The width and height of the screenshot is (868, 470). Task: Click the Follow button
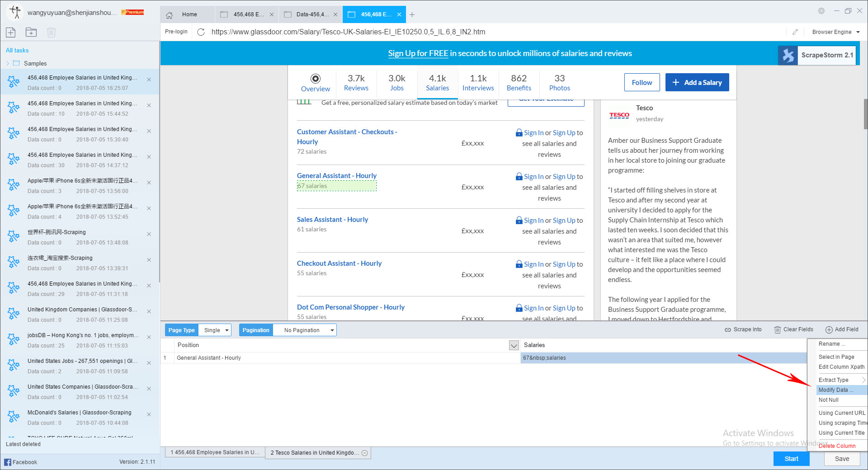[642, 82]
